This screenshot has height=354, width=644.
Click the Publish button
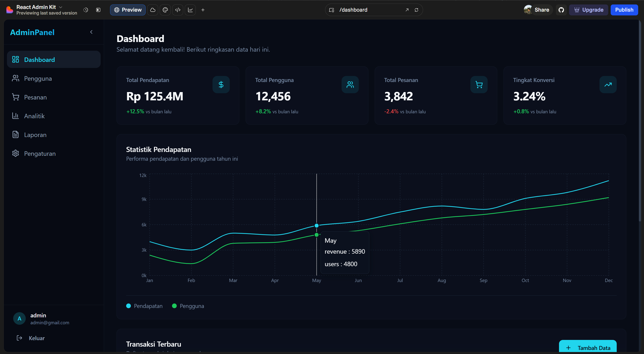click(624, 10)
